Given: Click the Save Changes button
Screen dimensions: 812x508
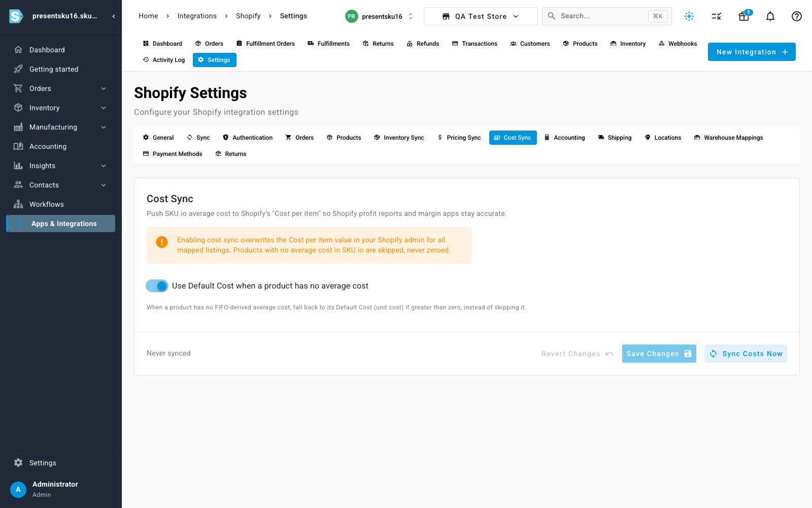Looking at the screenshot, I should pyautogui.click(x=659, y=354).
